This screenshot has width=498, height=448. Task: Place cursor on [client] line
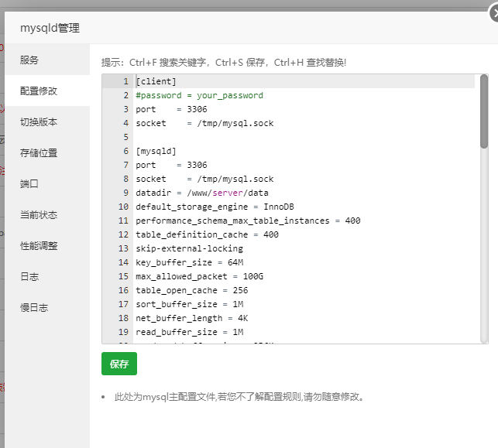[156, 81]
